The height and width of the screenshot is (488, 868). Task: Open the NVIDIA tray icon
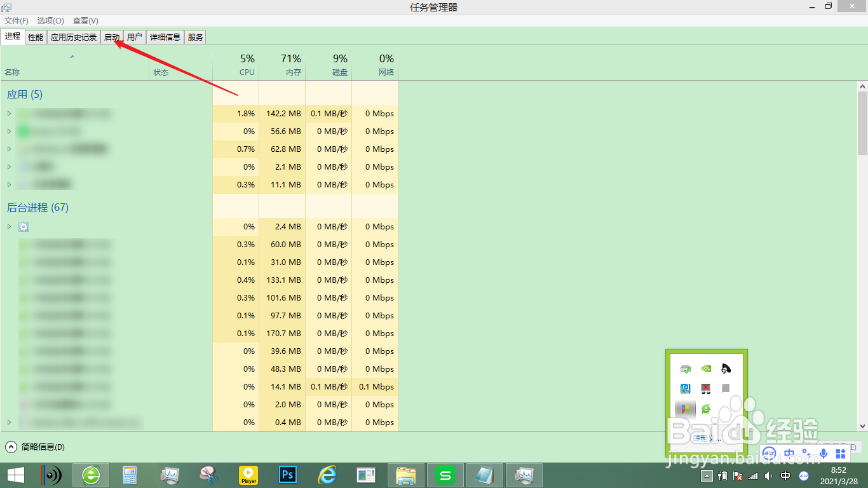coord(706,369)
